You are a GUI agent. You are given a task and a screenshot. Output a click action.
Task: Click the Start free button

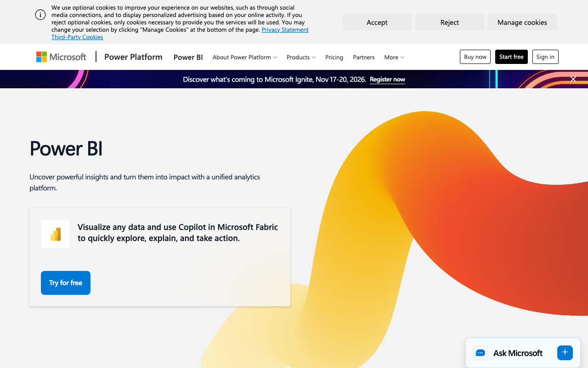[511, 57]
